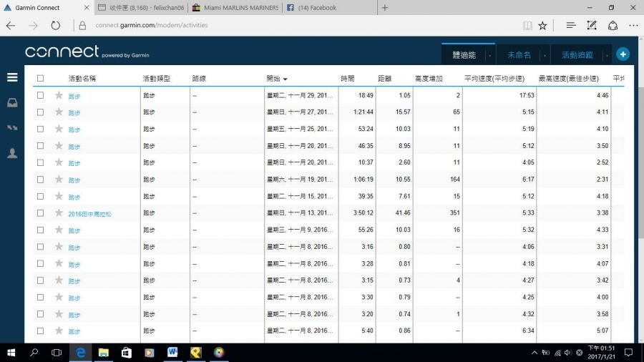Switch to the Facebook browser tab
644x362 pixels.
tap(329, 7)
